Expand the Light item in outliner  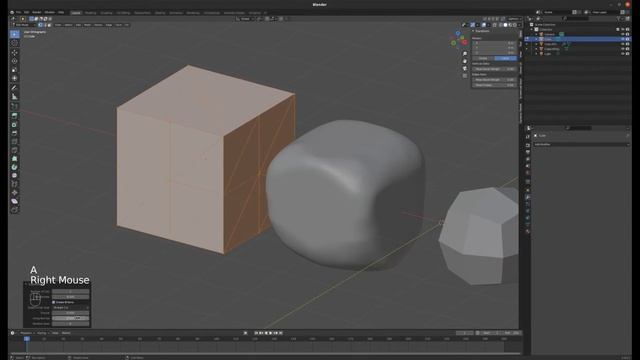point(536,53)
